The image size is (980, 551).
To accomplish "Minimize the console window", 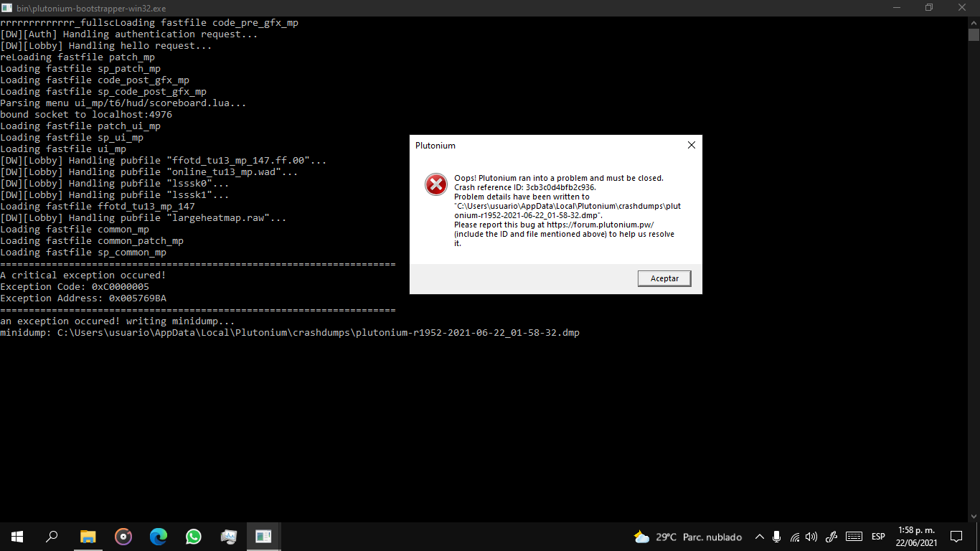I will click(x=896, y=8).
